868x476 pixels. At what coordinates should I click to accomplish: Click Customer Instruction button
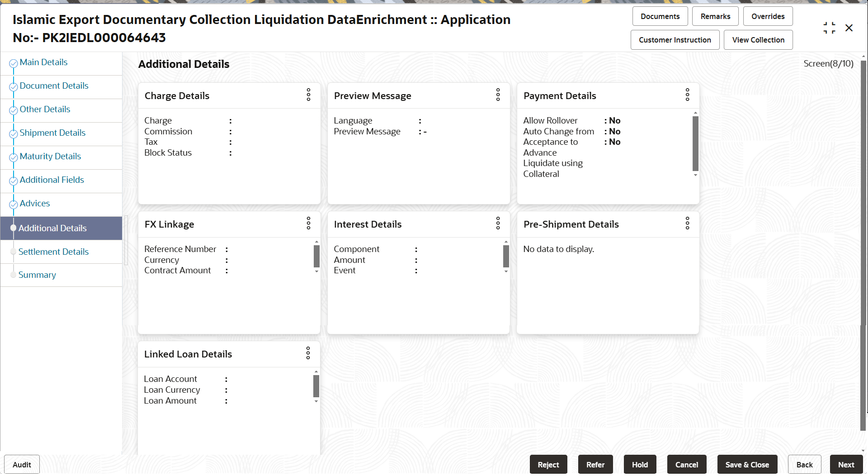(675, 40)
